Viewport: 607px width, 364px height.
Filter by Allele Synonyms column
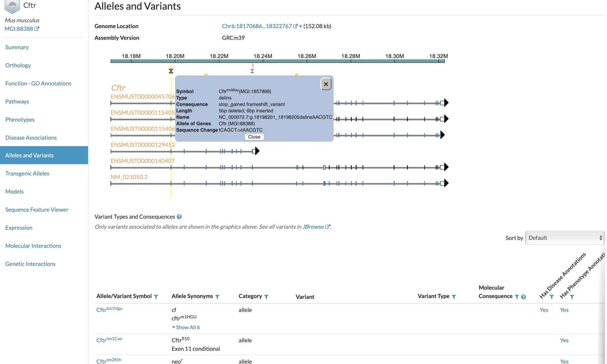point(217,297)
